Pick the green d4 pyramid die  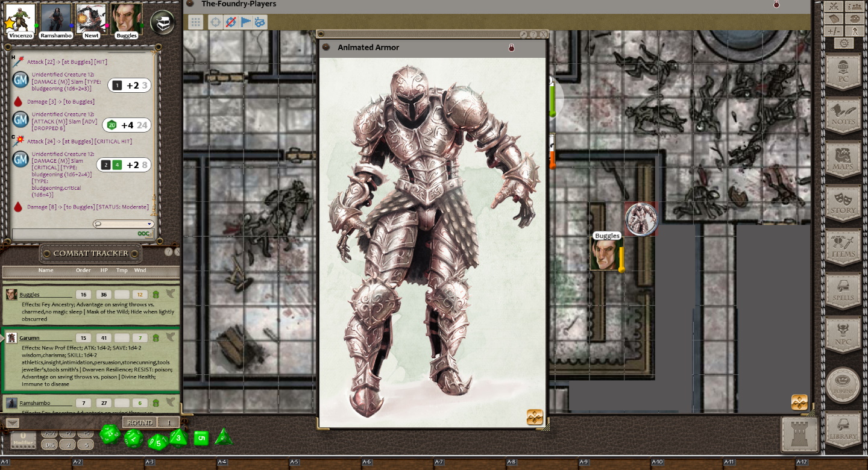coord(223,437)
